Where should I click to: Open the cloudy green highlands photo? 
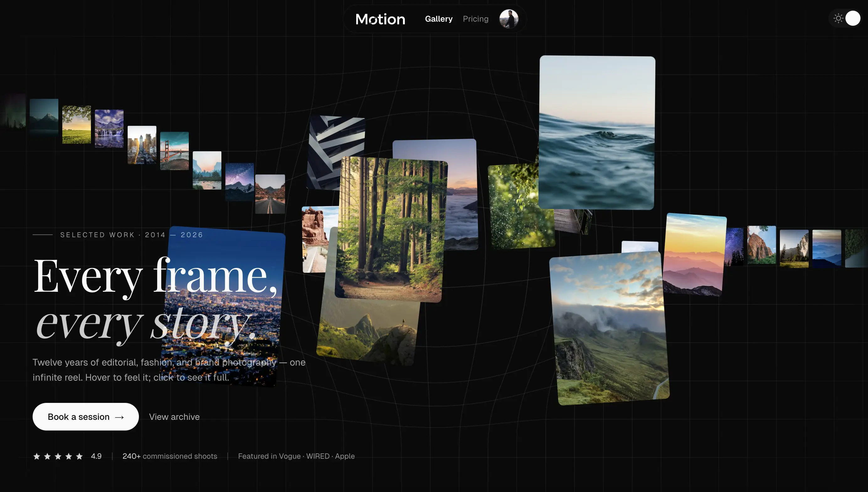click(609, 328)
